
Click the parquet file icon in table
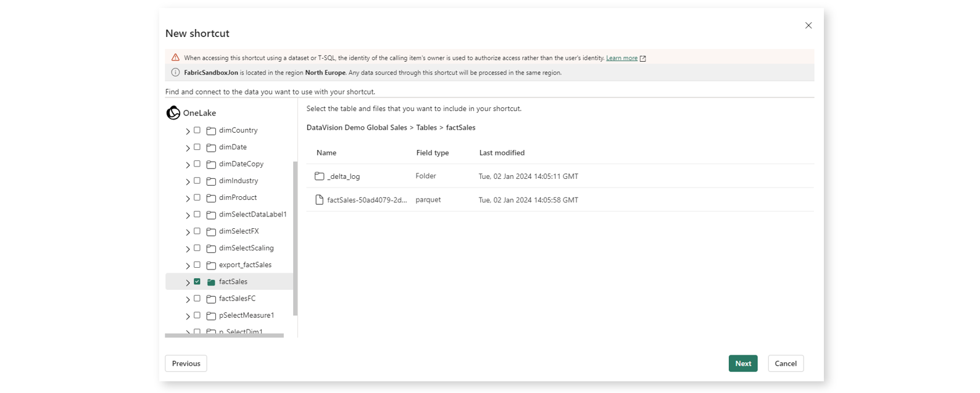pos(319,200)
